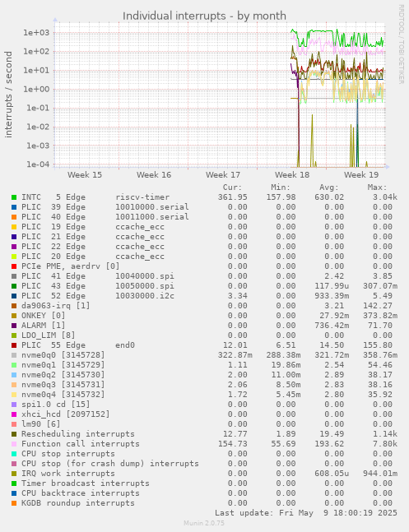Click the Week 19 axis label
Screen dimensions: 409x532
tap(361, 175)
